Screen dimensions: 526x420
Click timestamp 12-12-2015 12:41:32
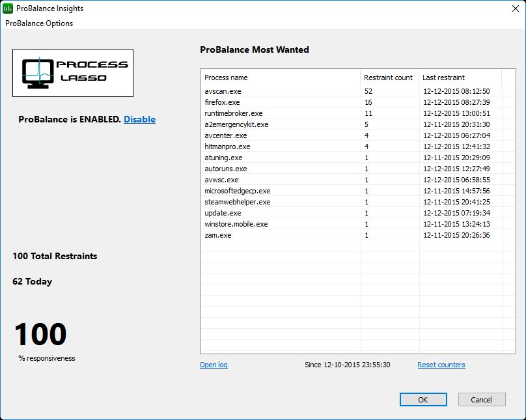[456, 147]
